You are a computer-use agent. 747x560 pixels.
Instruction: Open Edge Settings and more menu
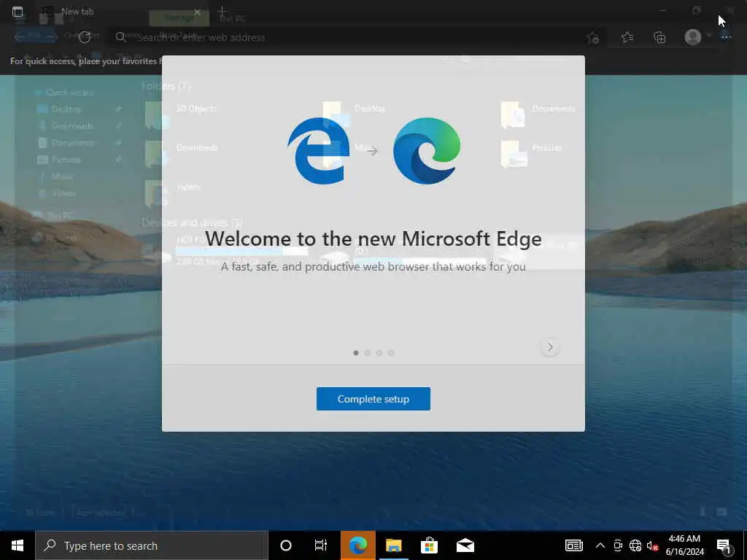726,36
